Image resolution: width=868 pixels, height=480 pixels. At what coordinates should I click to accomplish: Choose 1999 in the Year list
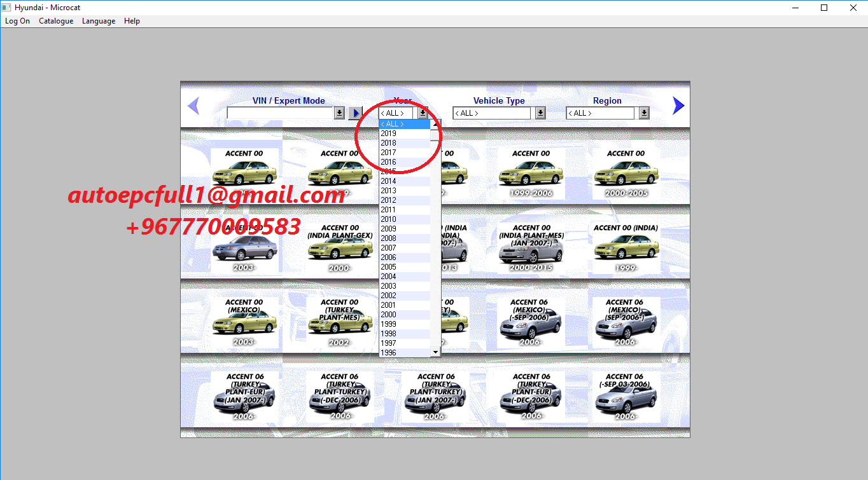(x=405, y=324)
